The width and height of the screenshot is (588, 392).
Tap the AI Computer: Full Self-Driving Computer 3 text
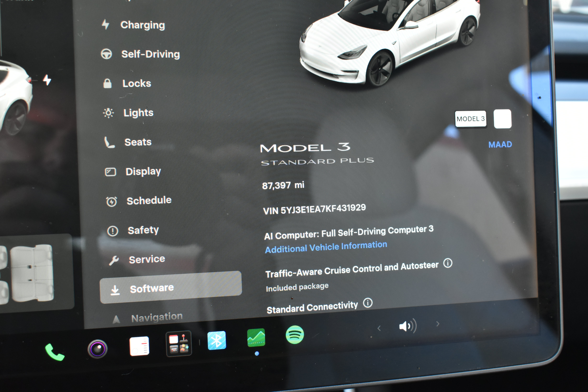click(349, 232)
